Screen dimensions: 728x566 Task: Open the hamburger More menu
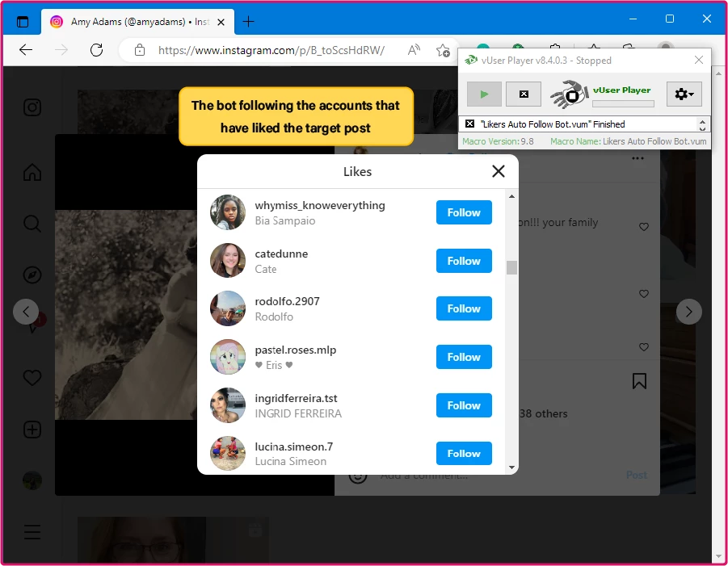[32, 531]
